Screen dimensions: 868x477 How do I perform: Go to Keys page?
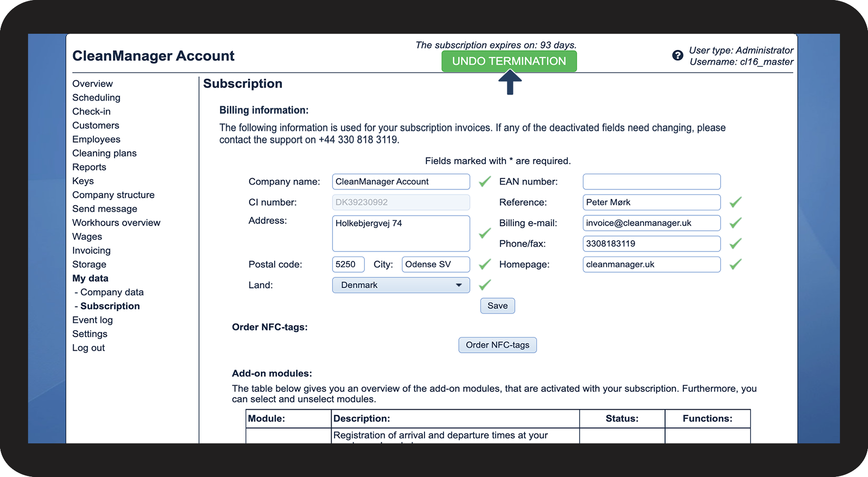tap(83, 181)
